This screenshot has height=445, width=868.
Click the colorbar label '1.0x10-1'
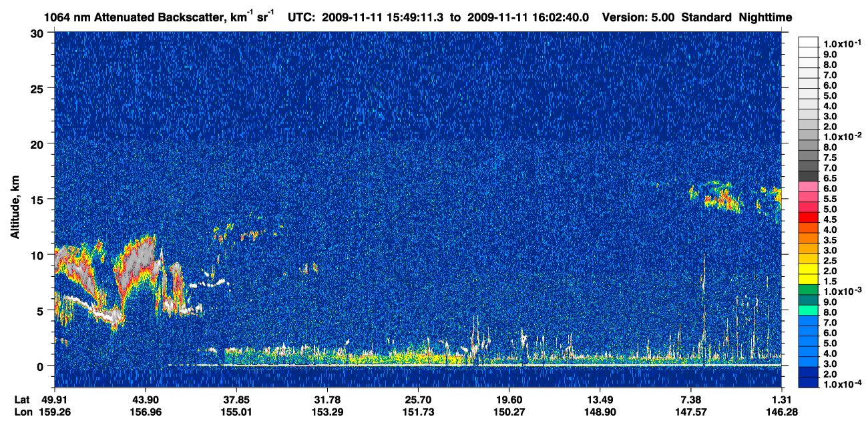coord(842,43)
